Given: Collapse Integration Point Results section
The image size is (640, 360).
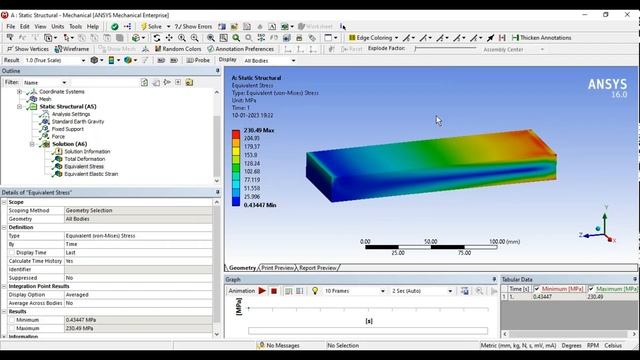Looking at the screenshot, I should coord(4,286).
